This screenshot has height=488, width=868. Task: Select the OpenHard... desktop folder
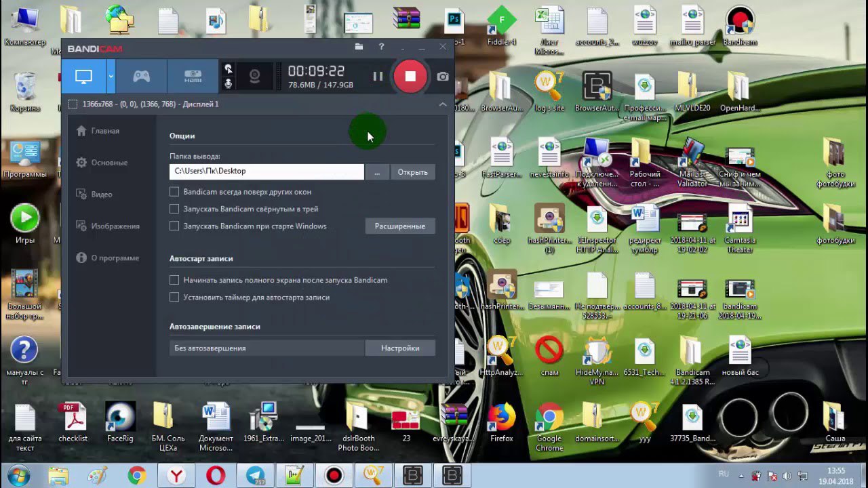(x=740, y=92)
